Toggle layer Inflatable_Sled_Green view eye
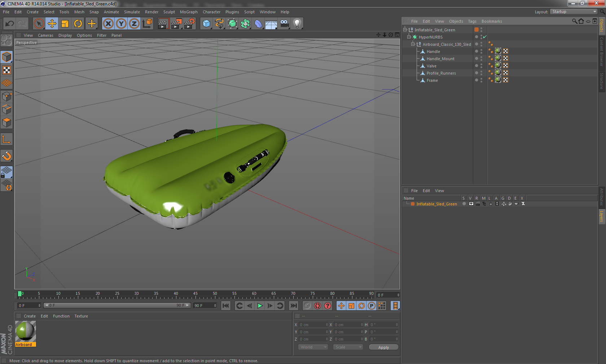606x364 pixels. (x=471, y=204)
